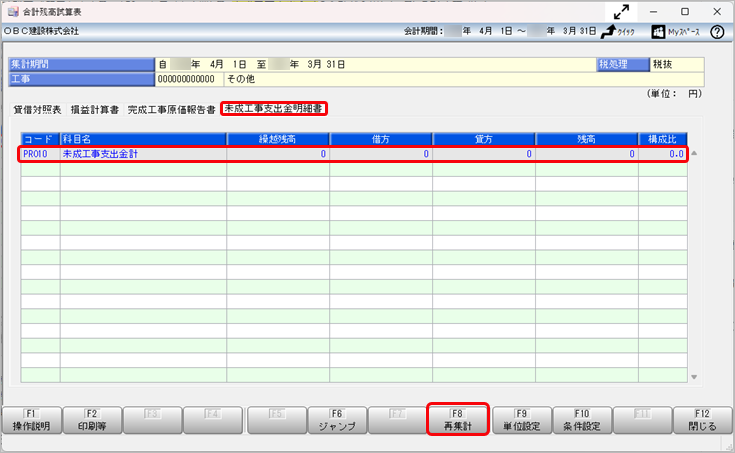The image size is (735, 453).
Task: Click the F2 印刷等 button
Action: [x=92, y=420]
